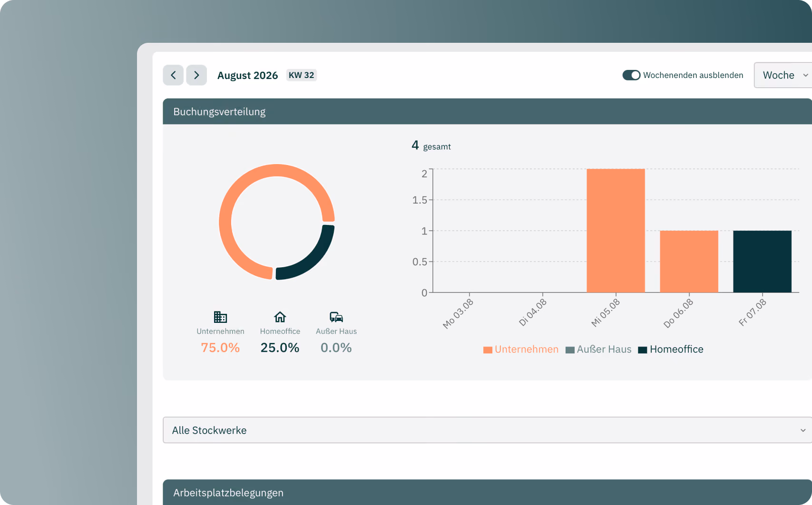Toggle Homeoffice series in chart legend
Screen dimensions: 812x505
coord(671,350)
